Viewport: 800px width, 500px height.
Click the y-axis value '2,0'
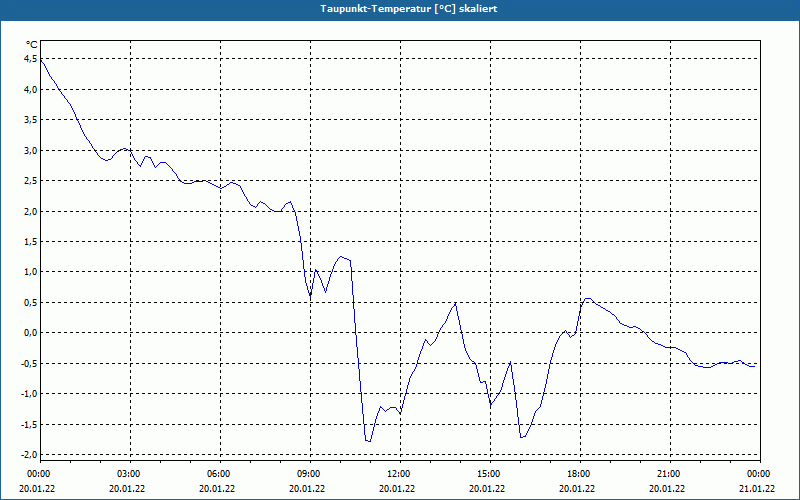click(31, 211)
